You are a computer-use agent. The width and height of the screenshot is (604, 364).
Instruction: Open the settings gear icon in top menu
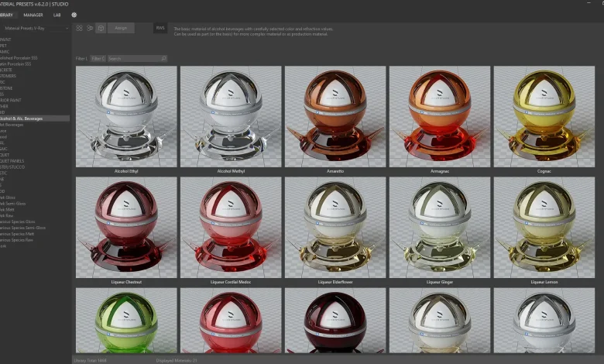(74, 15)
